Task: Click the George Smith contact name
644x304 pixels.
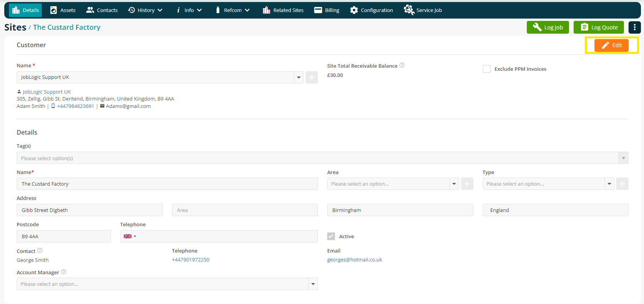Action: pyautogui.click(x=32, y=260)
